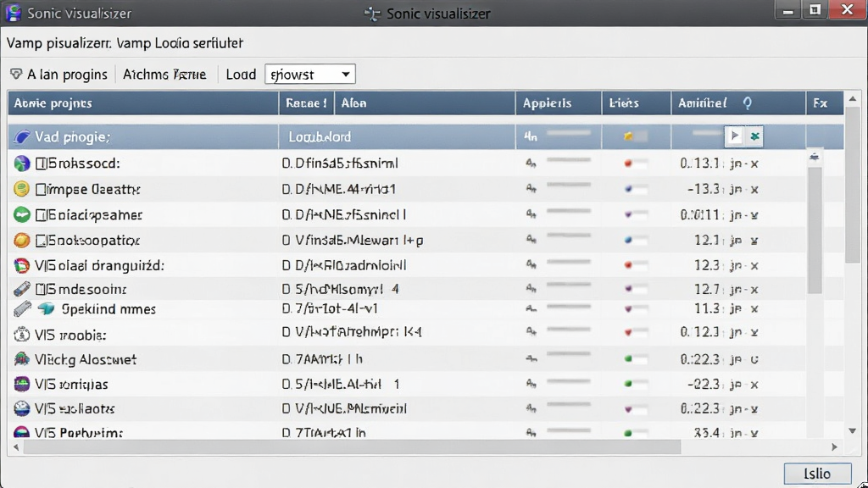This screenshot has height=488, width=868.
Task: Open the menu beside 11.3 in 'Spekiind mmes' row
Action: [x=737, y=308]
